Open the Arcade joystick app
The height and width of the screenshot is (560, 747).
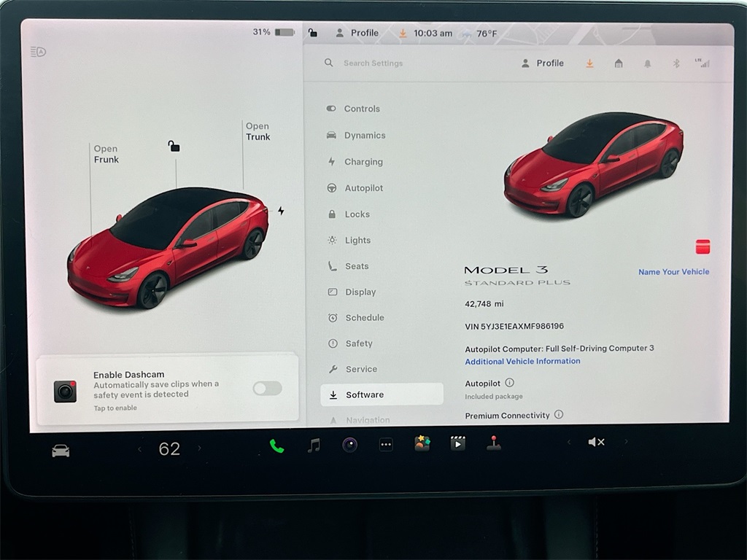click(494, 443)
